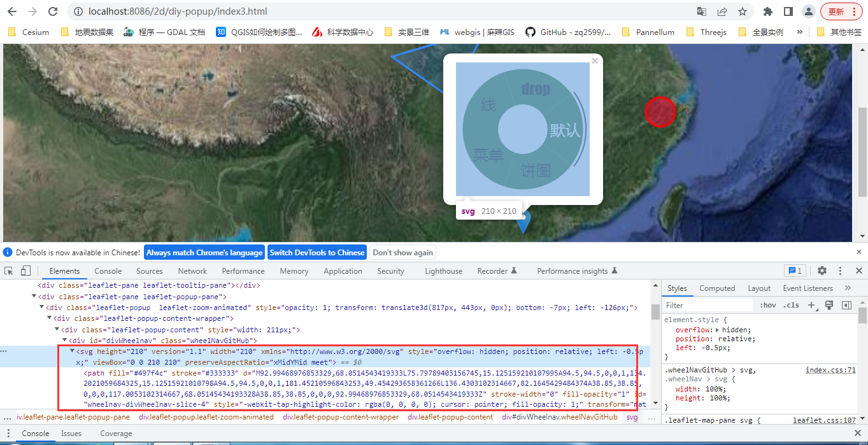The width and height of the screenshot is (868, 445).
Task: Open the translate page icon
Action: [701, 11]
